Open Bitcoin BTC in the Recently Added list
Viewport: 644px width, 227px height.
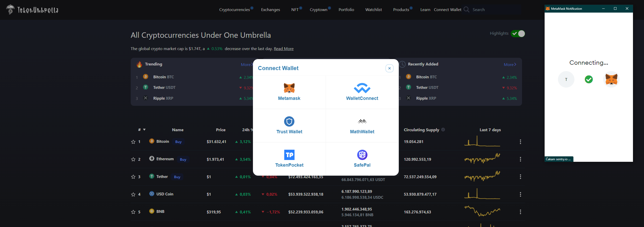[426, 77]
